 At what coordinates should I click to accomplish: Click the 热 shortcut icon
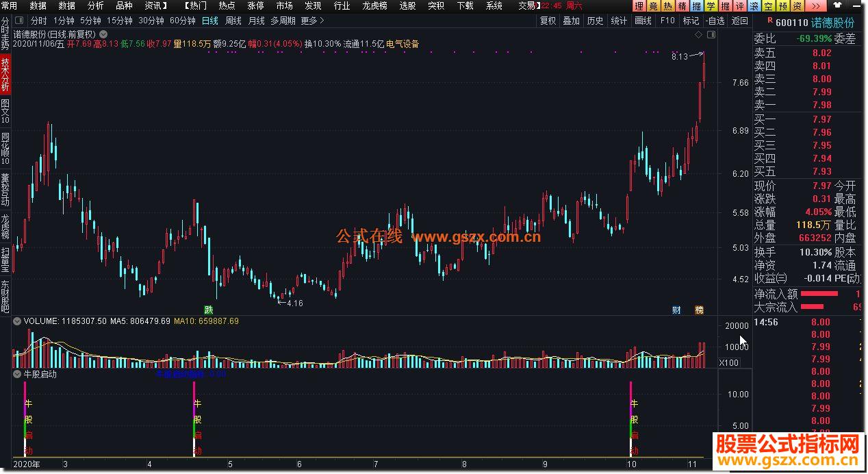click(667, 6)
